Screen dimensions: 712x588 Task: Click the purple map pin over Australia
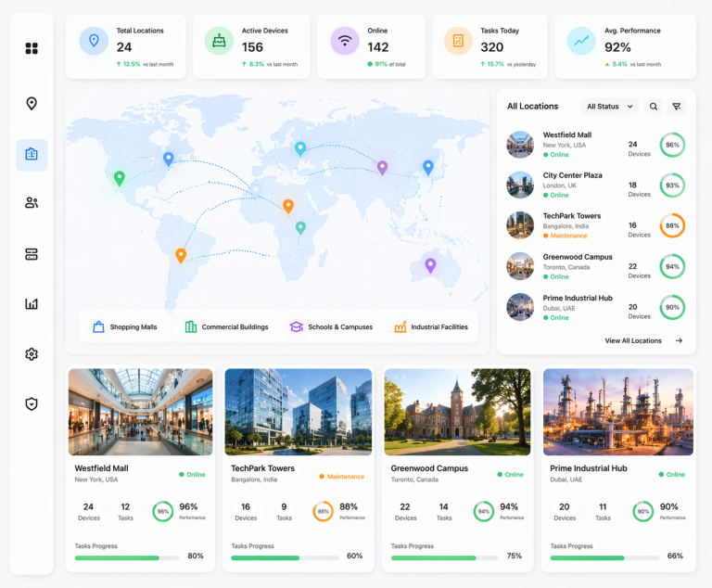(430, 265)
